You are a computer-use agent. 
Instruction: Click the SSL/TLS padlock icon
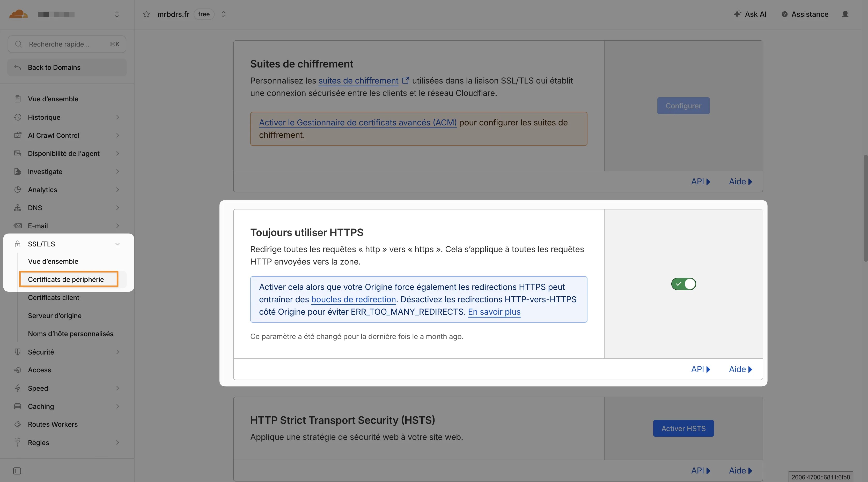click(x=18, y=244)
